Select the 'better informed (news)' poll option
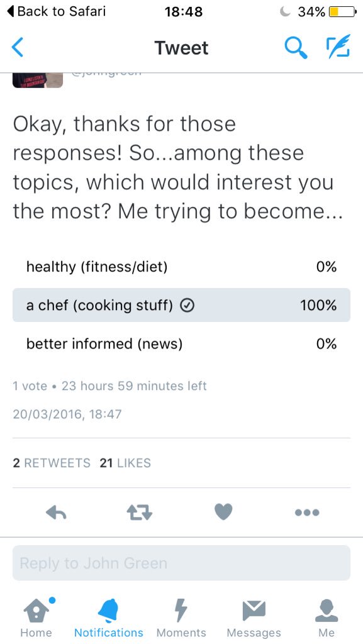The height and width of the screenshot is (644, 363). pos(181,343)
